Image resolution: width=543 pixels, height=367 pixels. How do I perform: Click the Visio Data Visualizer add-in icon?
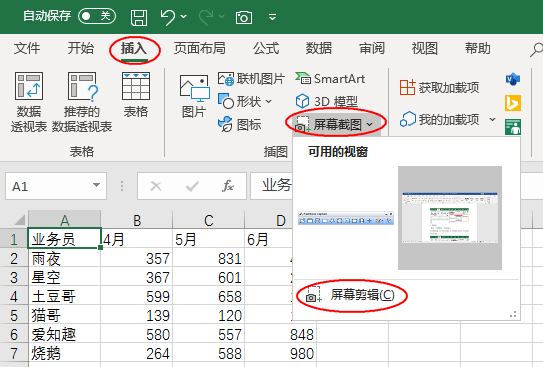tap(513, 79)
